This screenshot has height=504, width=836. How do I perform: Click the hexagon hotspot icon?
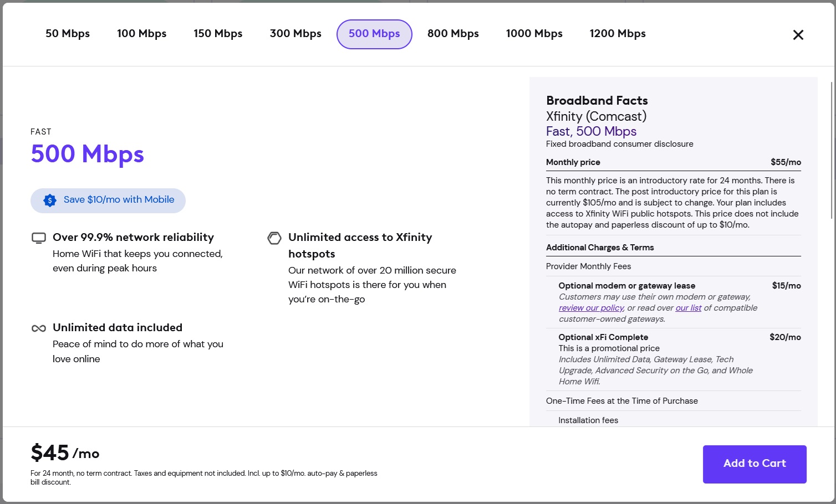(x=274, y=238)
